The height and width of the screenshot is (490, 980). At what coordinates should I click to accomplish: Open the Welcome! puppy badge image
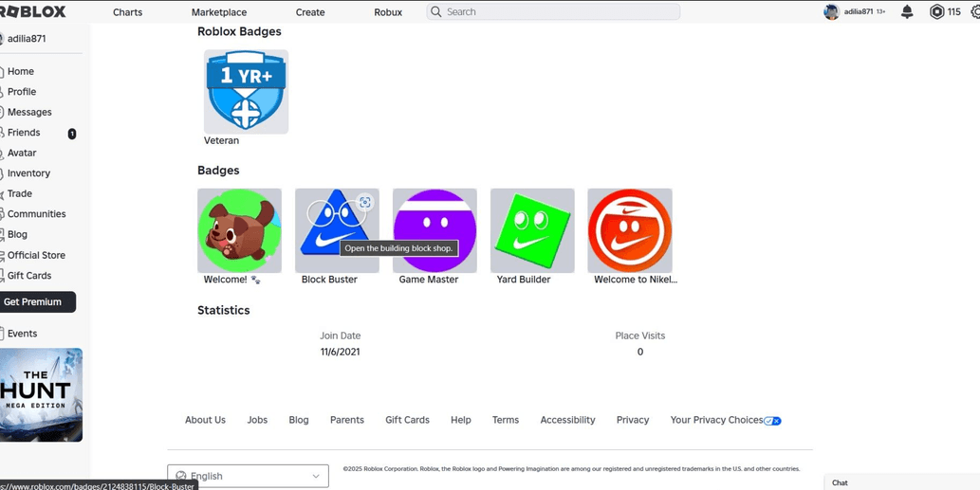point(239,230)
